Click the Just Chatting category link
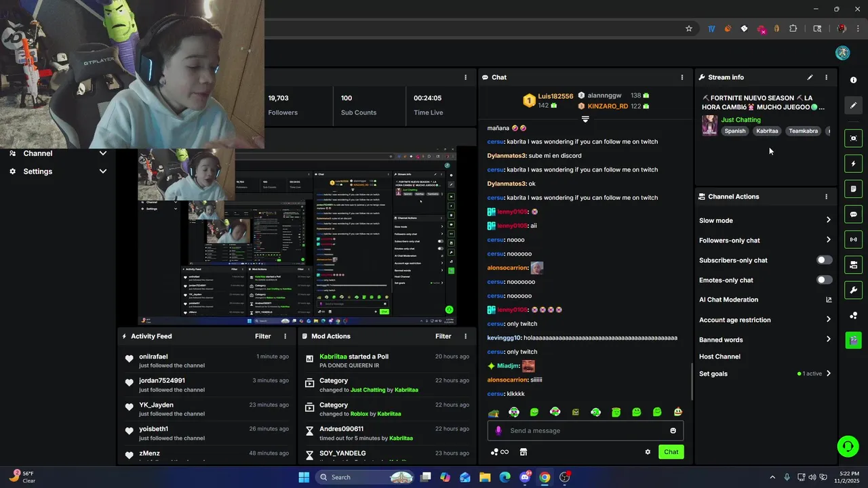 click(x=741, y=120)
